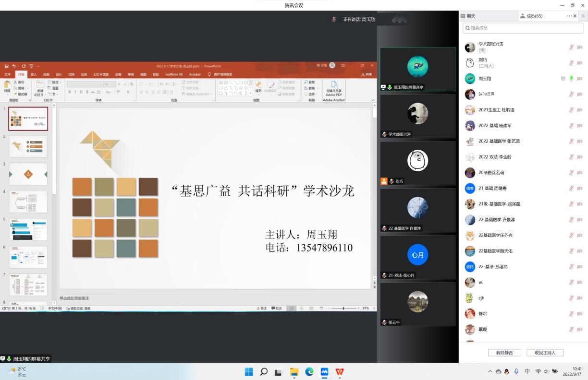Viewport: 588px width, 380px height.
Task: Switch to the 聊天 chat tab
Action: pyautogui.click(x=468, y=16)
